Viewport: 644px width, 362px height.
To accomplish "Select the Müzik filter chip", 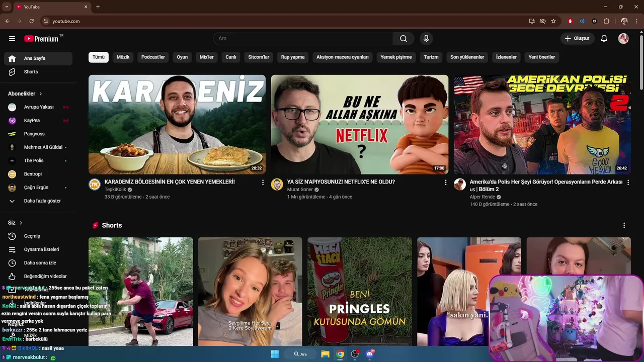I will tap(123, 57).
